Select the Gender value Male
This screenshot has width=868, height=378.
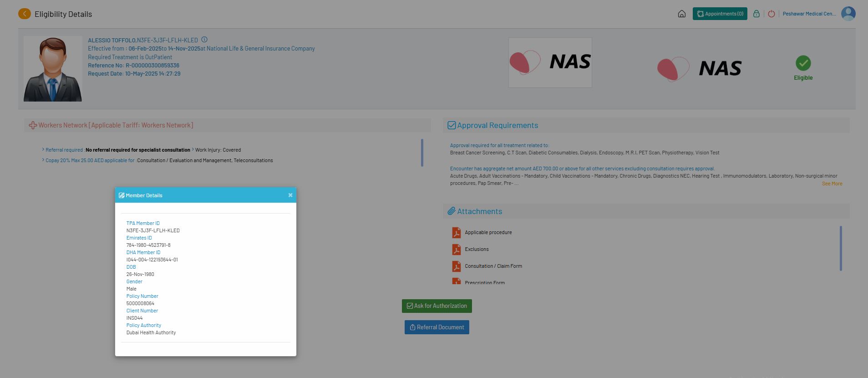[132, 289]
